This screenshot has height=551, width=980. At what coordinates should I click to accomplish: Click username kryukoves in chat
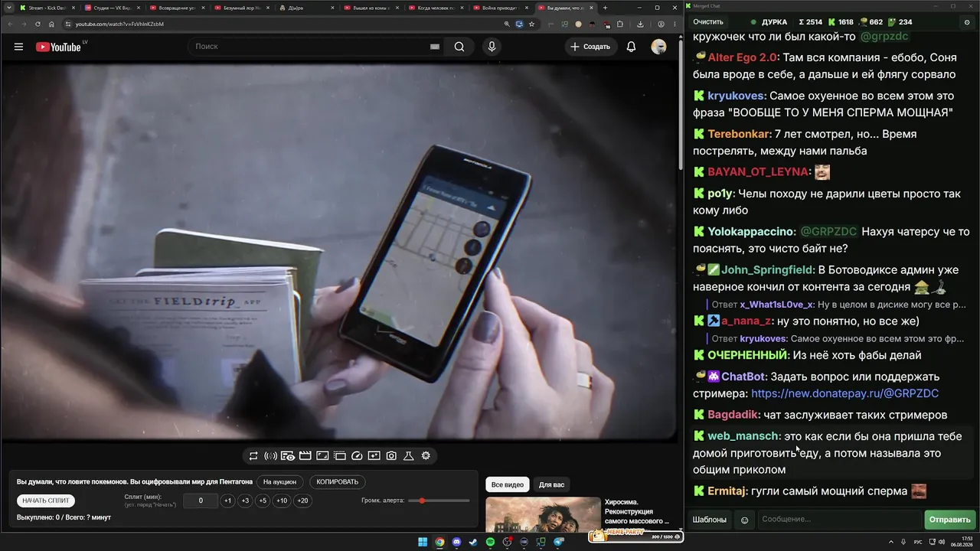(x=736, y=96)
